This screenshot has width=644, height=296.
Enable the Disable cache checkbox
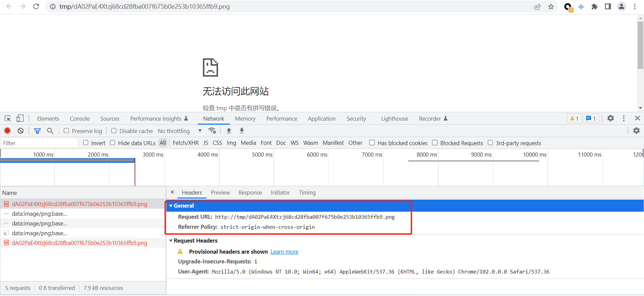click(x=114, y=131)
